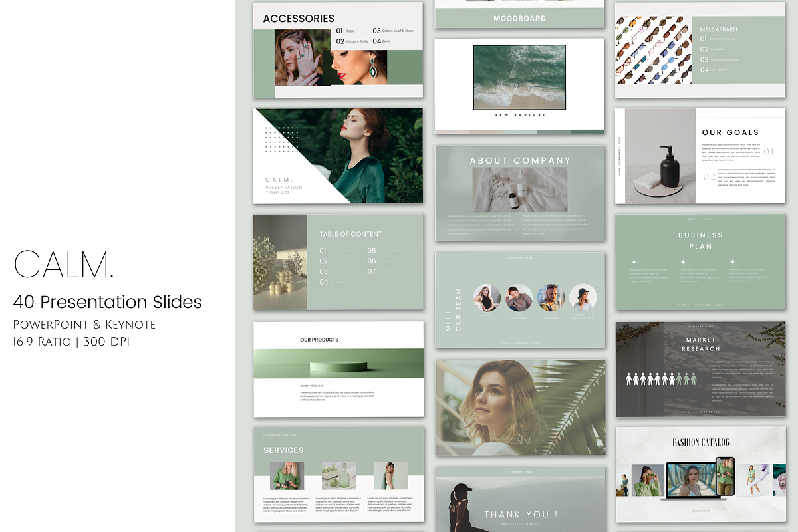Screen dimensions: 798x532
Task: Click the green podium image in Our Products
Action: coord(338,364)
